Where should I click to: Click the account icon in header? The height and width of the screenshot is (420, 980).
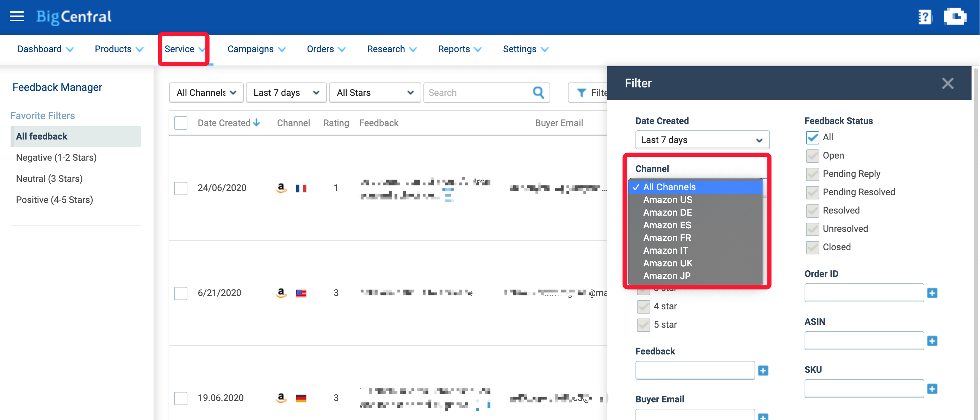[955, 16]
